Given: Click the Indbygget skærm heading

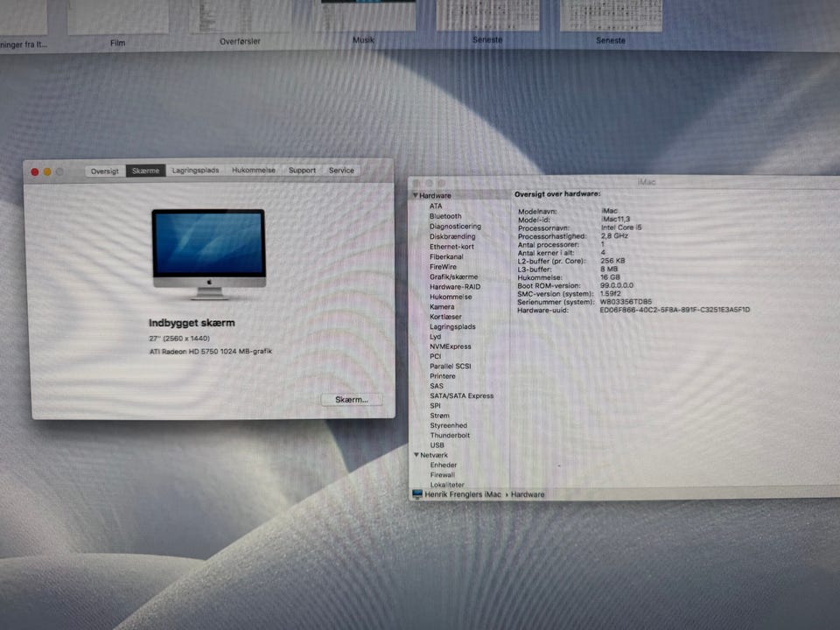Looking at the screenshot, I should (x=192, y=323).
